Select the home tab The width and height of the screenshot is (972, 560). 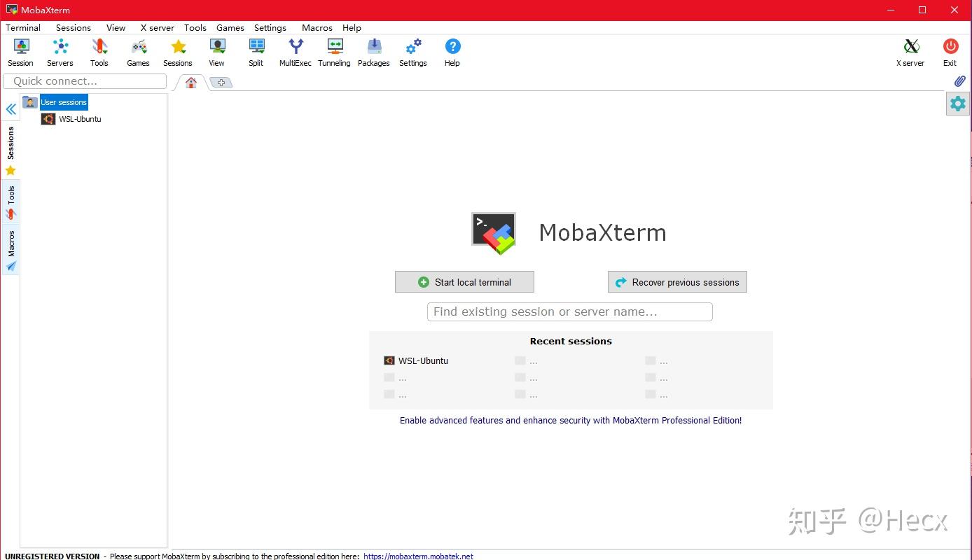[190, 82]
